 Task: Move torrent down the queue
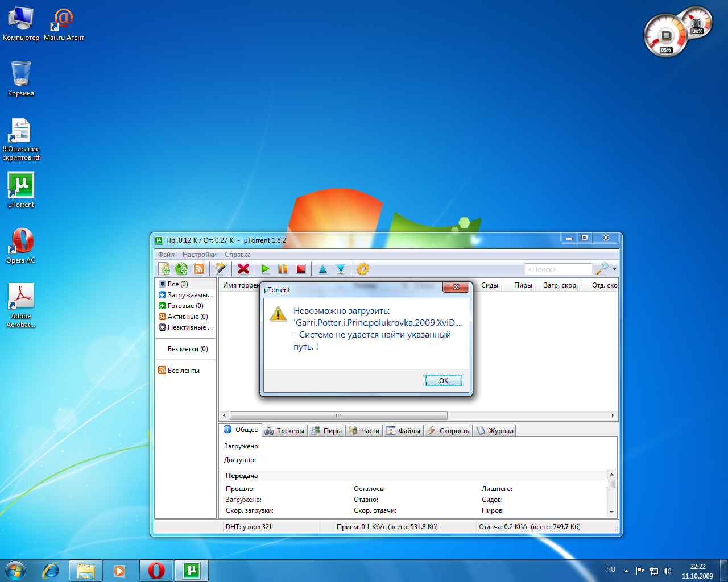pos(341,269)
